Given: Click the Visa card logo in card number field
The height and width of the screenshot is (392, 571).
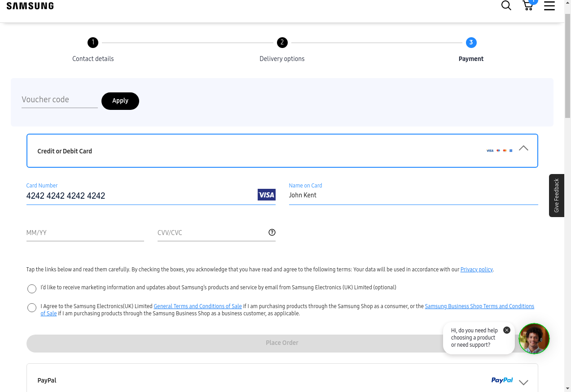Looking at the screenshot, I should [266, 195].
